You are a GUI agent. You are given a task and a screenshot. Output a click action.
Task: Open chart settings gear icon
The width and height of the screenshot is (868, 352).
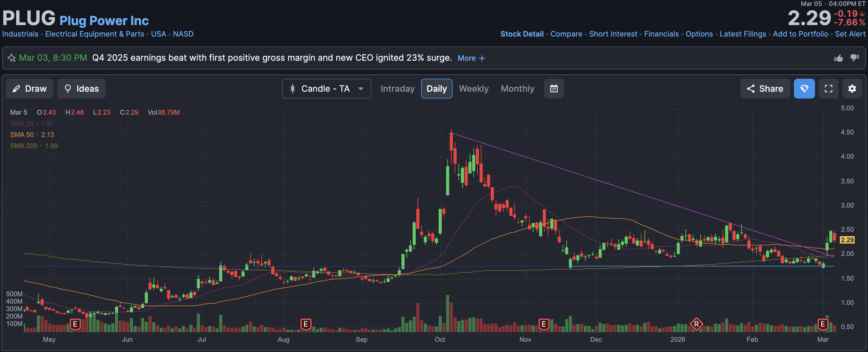coord(852,89)
